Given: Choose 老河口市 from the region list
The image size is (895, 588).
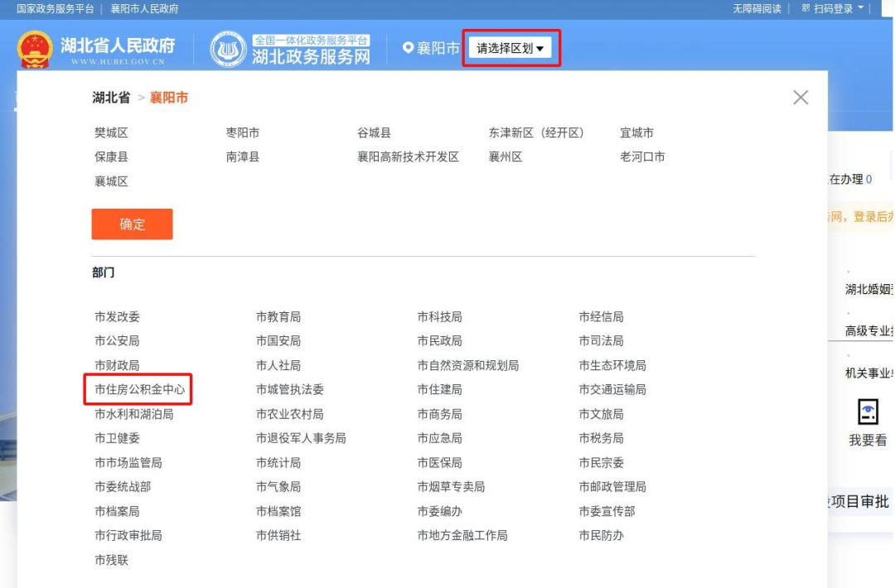Looking at the screenshot, I should (x=643, y=157).
